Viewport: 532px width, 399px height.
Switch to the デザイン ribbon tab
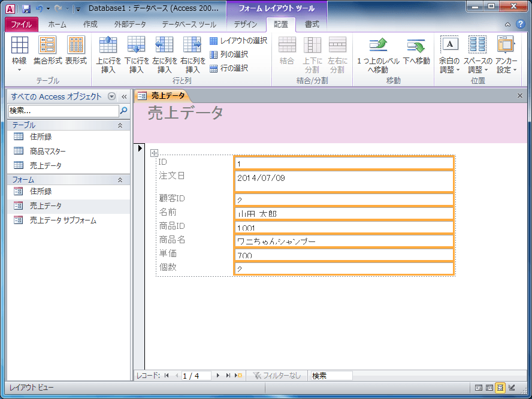[x=245, y=25]
